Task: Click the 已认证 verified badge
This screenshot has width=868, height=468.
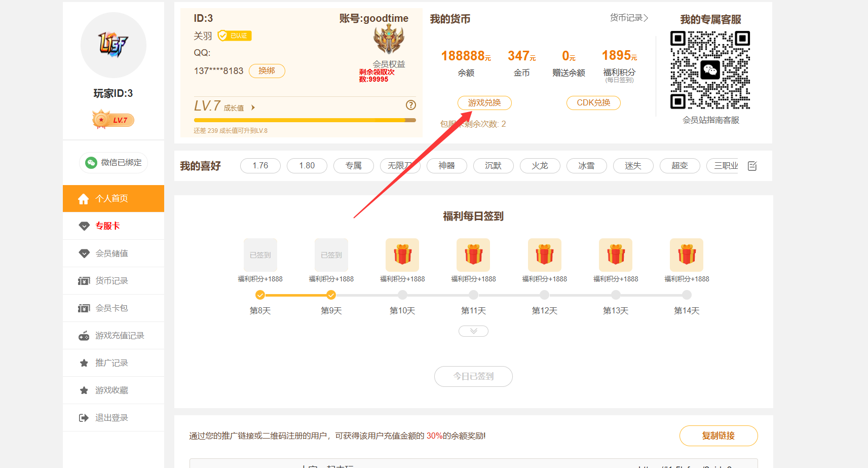Action: click(x=235, y=35)
